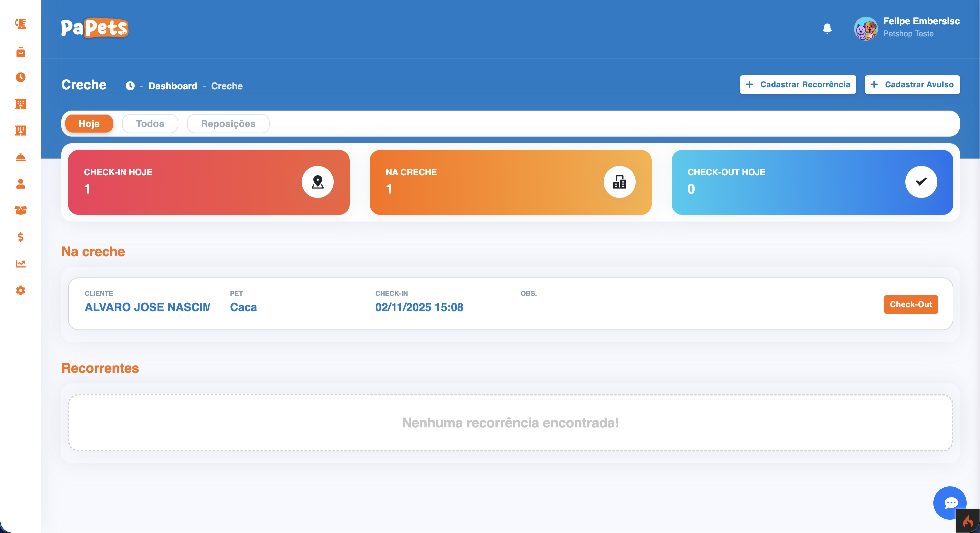Click Dashboard breadcrumb link
Screen dimensions: 980x533
click(173, 86)
